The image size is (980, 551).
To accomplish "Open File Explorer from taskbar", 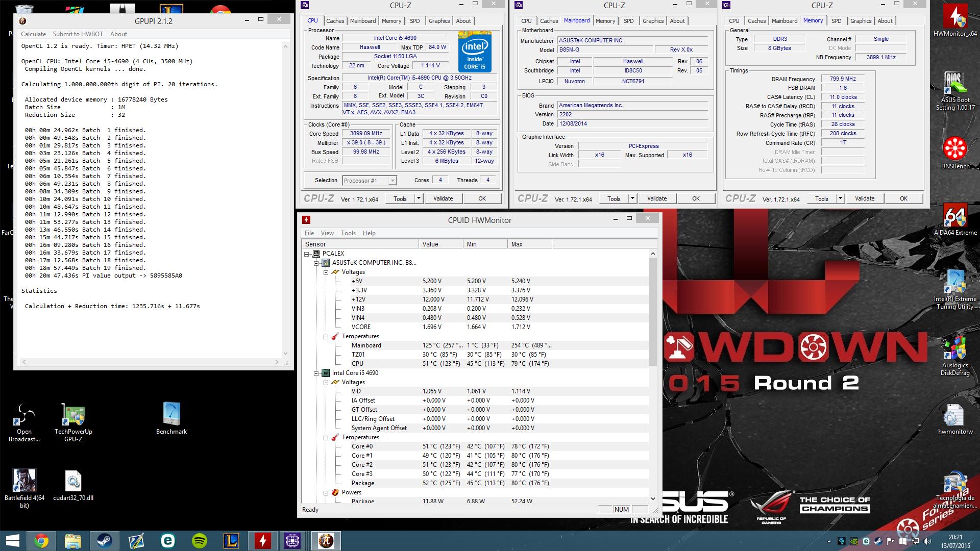I will 73,541.
